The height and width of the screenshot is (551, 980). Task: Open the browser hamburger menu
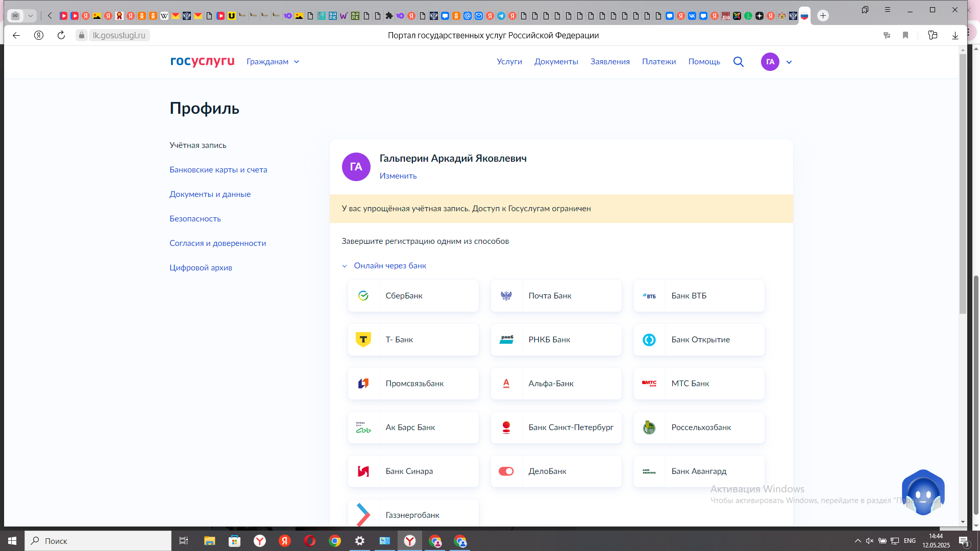point(888,10)
